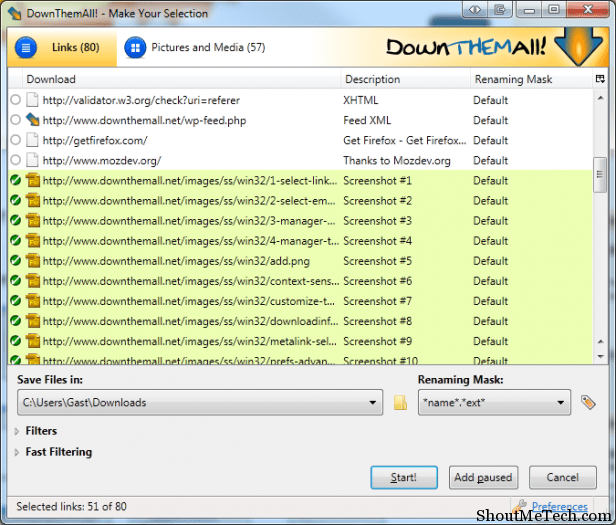This screenshot has width=616, height=525.
Task: Click the Preferences wrench icon
Action: pos(521,506)
